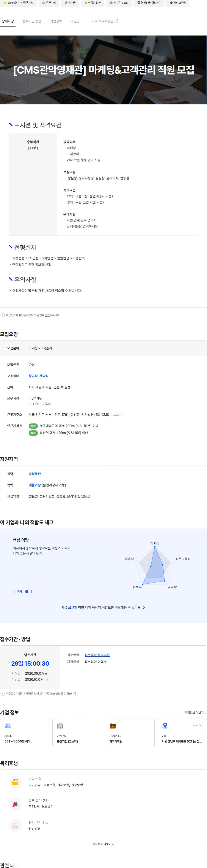Click the building icon in 기업구분 card
Viewport: 207px width, 868px height.
point(60,725)
